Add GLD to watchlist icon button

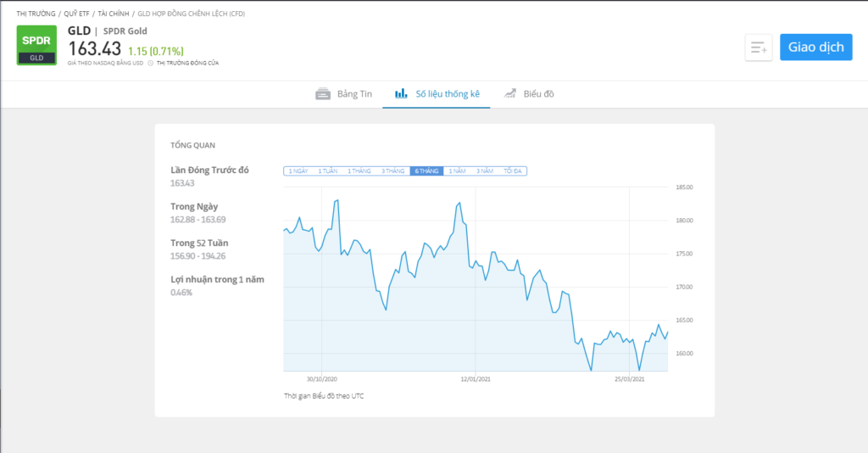(x=759, y=48)
